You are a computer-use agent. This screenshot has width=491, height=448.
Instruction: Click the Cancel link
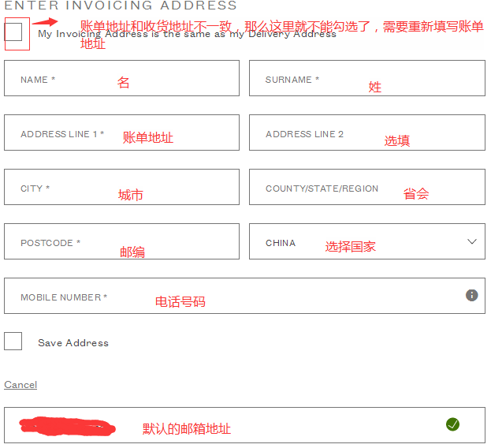coord(20,385)
